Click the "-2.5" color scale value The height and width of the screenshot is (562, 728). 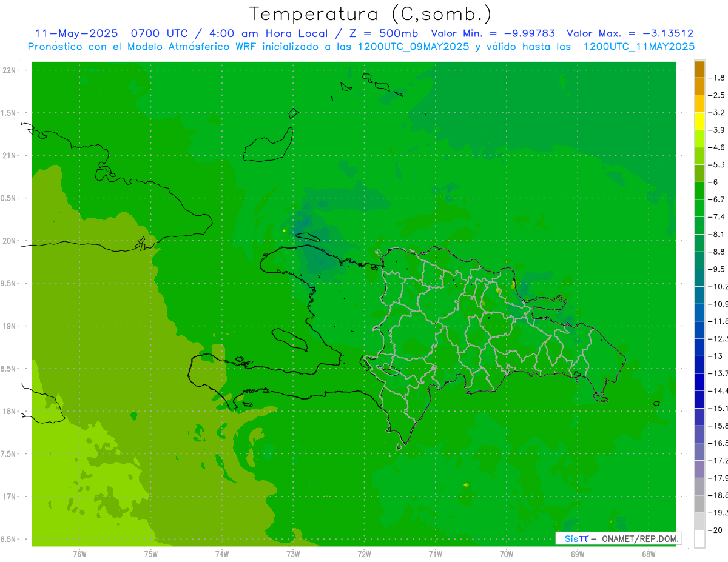(716, 95)
